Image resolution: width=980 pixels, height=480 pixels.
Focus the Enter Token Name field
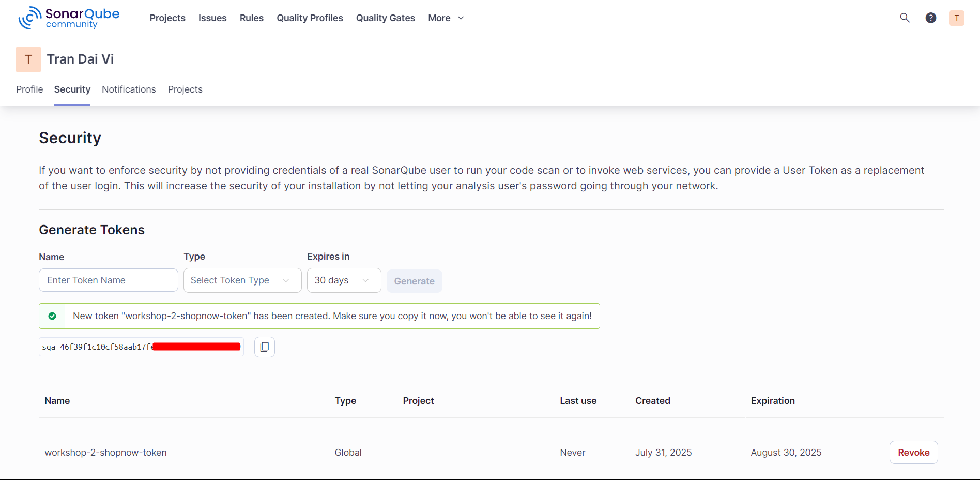[x=109, y=280]
